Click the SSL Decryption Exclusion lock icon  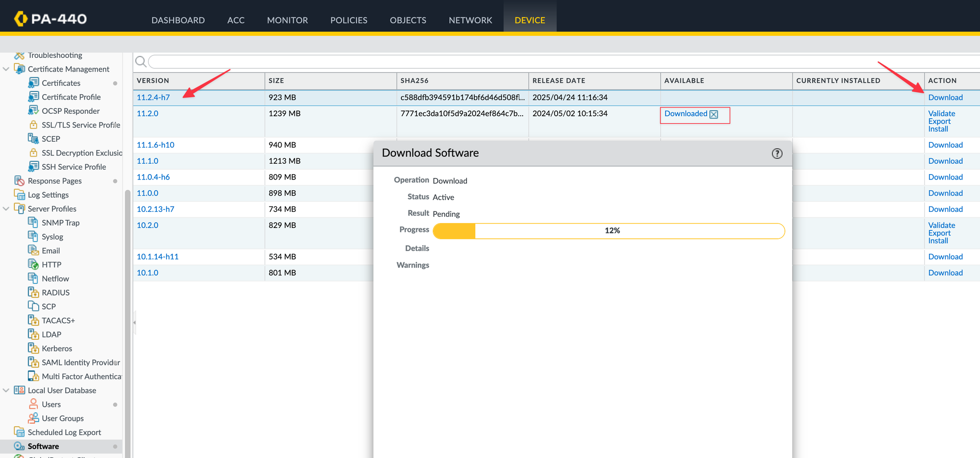tap(33, 153)
